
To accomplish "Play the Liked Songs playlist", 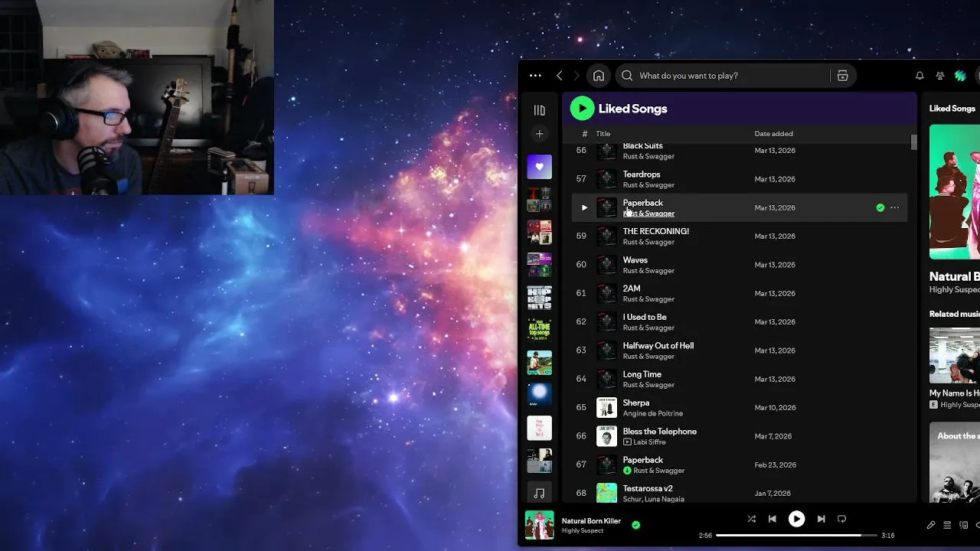I will [x=582, y=109].
